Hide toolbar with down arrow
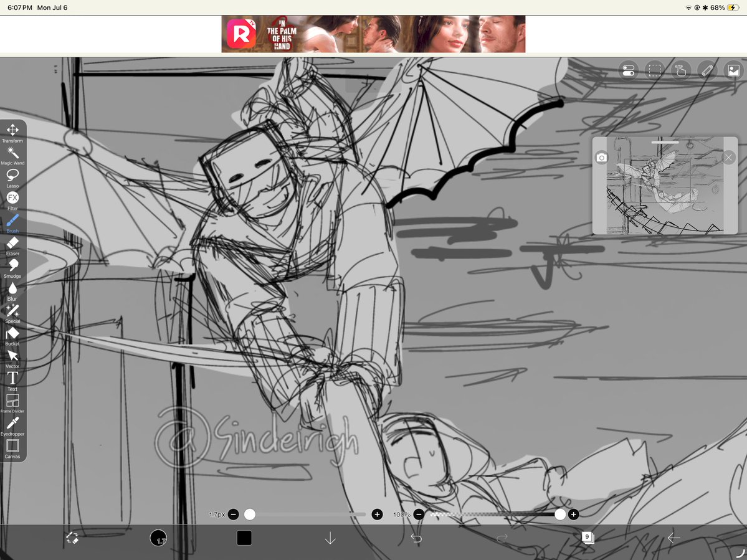 point(330,538)
